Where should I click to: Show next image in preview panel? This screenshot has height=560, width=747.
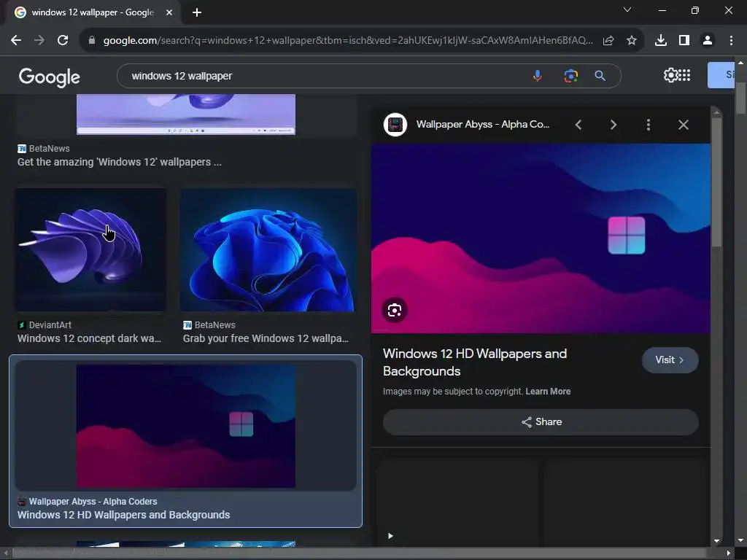[x=614, y=125]
